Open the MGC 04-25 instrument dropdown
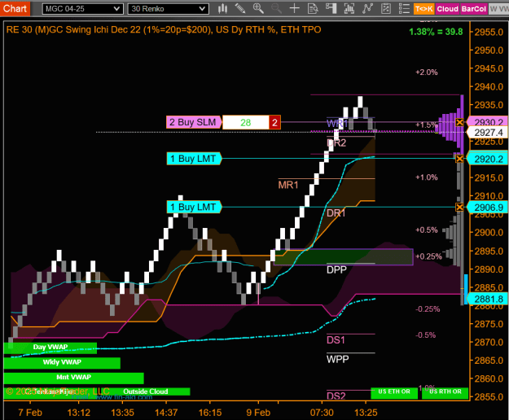 pyautogui.click(x=82, y=9)
